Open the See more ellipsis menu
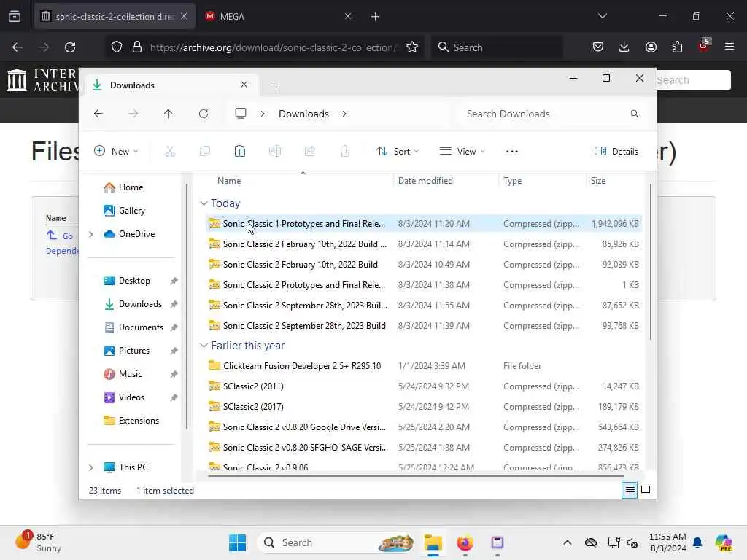 click(511, 152)
